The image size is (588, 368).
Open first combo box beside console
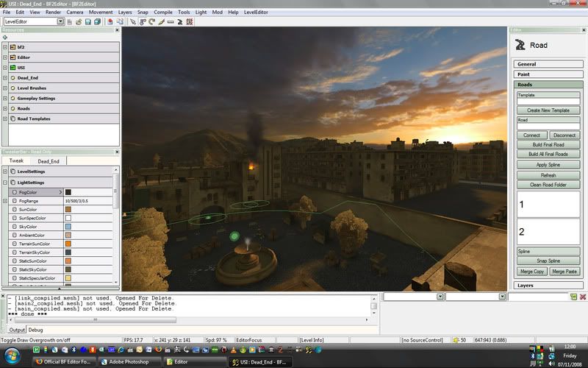tap(440, 297)
